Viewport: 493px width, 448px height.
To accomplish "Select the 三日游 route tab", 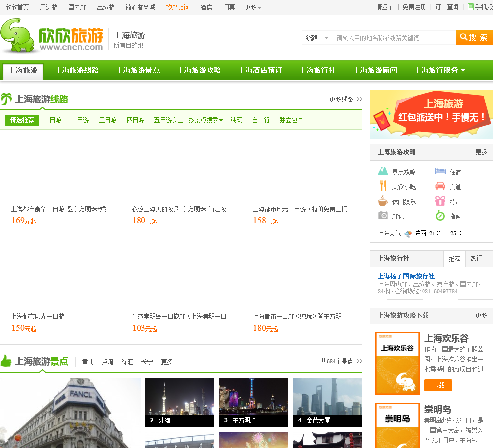I will coord(108,120).
